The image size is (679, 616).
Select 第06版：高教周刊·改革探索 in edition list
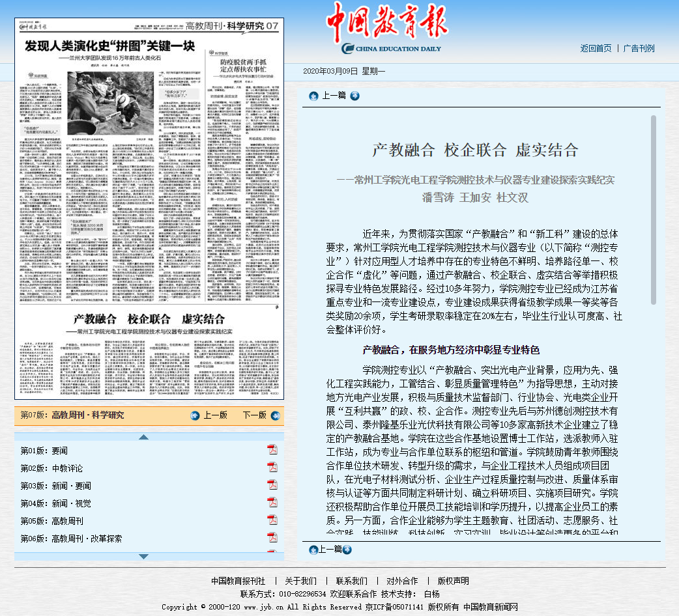pyautogui.click(x=72, y=539)
